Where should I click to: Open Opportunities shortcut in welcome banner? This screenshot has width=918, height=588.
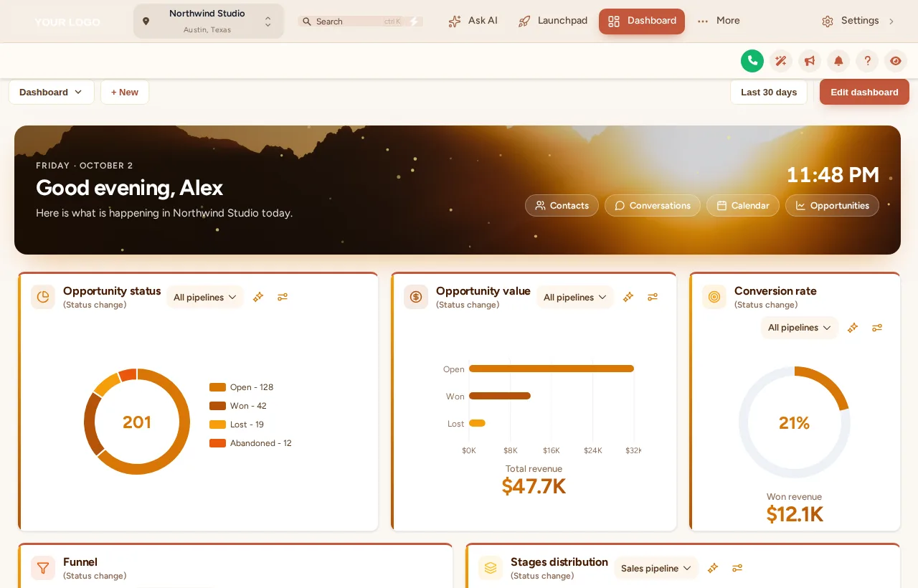(x=832, y=205)
